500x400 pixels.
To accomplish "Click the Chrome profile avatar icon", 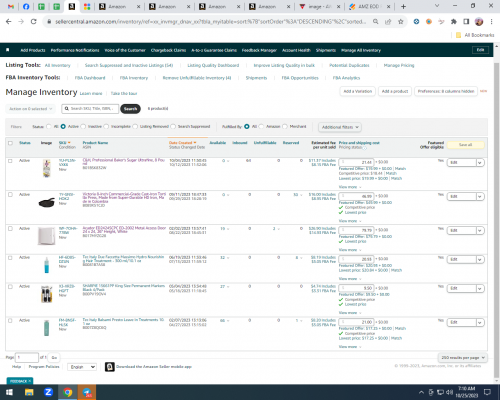I will point(479,22).
